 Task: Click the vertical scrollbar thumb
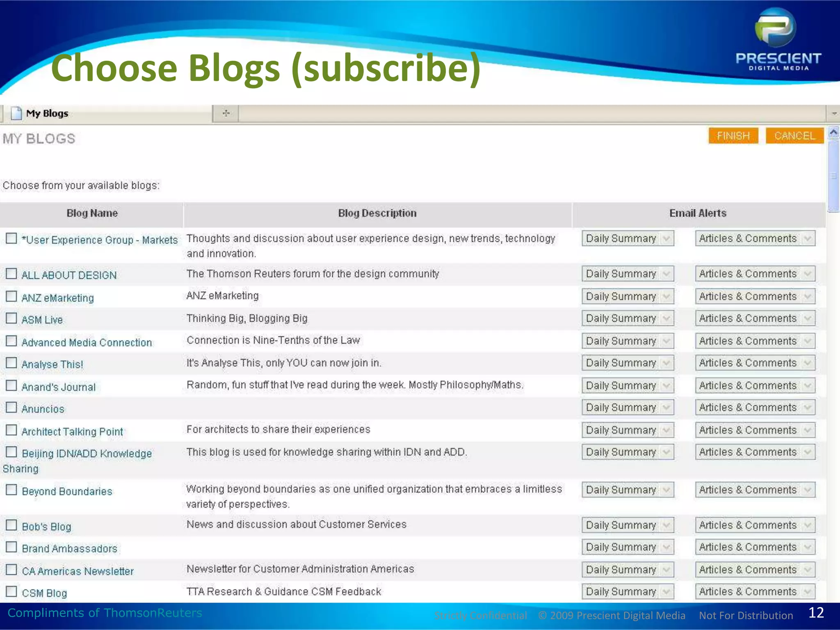coord(833,176)
